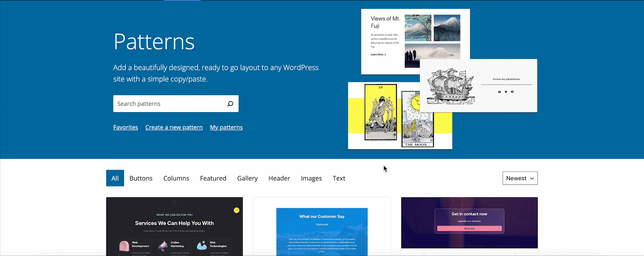
Task: Open the Favorites link
Action: tap(126, 127)
